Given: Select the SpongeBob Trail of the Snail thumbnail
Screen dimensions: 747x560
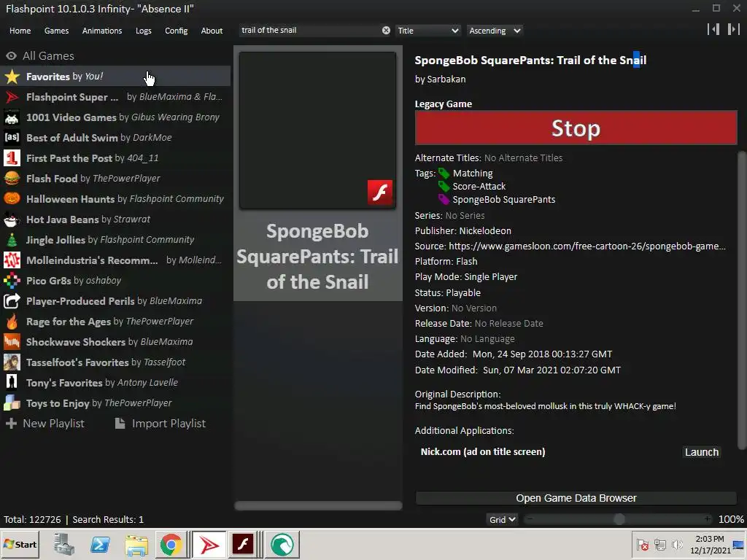Looking at the screenshot, I should coord(318,130).
